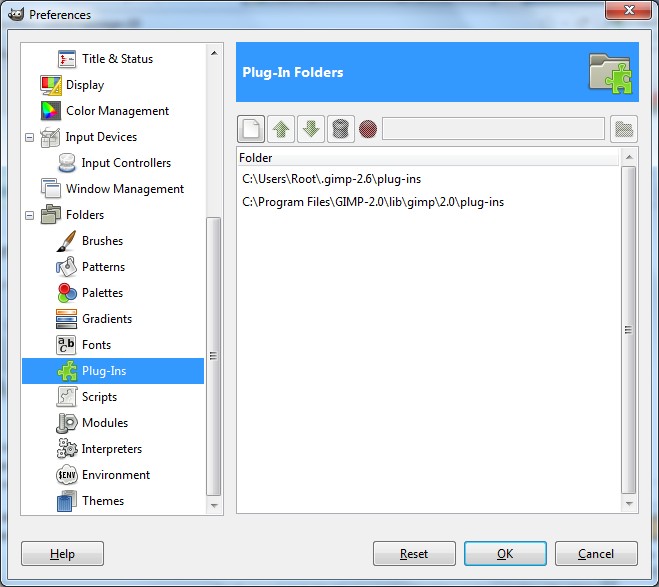Select Palettes text label in tree
659x587 pixels.
click(103, 293)
